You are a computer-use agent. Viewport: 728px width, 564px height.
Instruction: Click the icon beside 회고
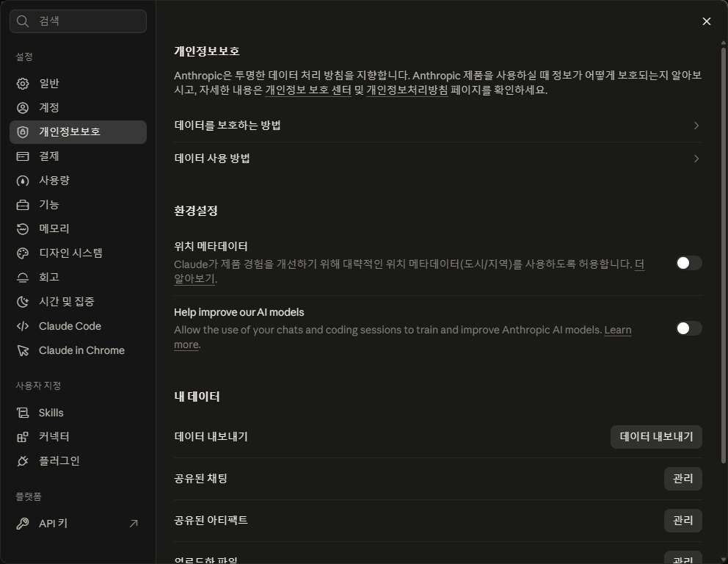coord(23,278)
